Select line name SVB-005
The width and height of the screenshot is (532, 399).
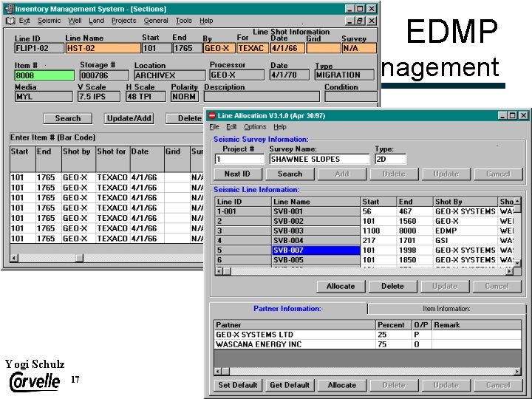coord(316,260)
